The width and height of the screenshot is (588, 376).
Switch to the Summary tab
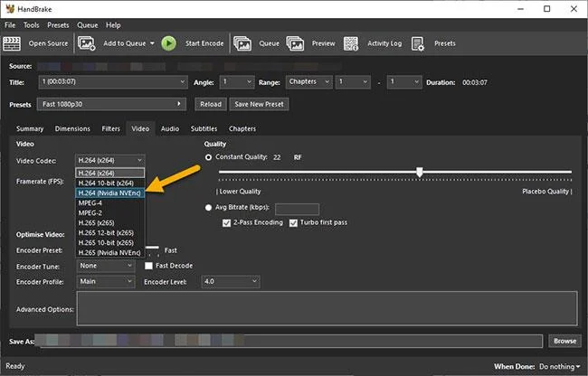(30, 129)
